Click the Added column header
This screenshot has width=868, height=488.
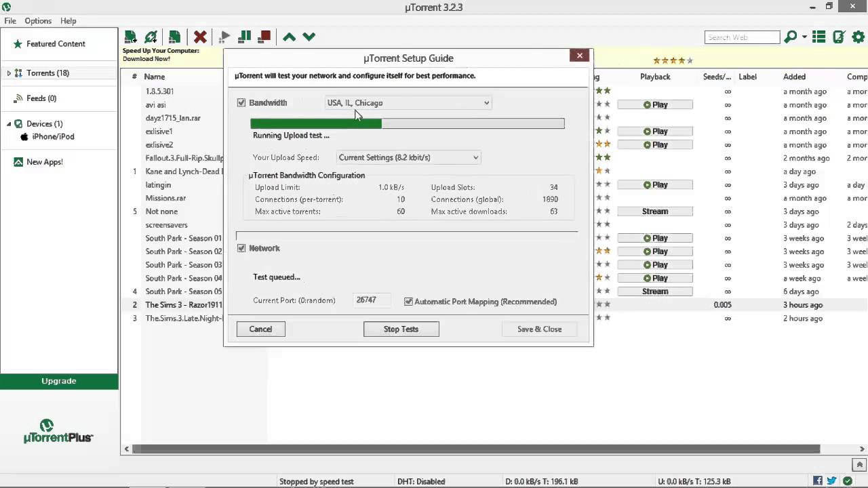pyautogui.click(x=794, y=77)
